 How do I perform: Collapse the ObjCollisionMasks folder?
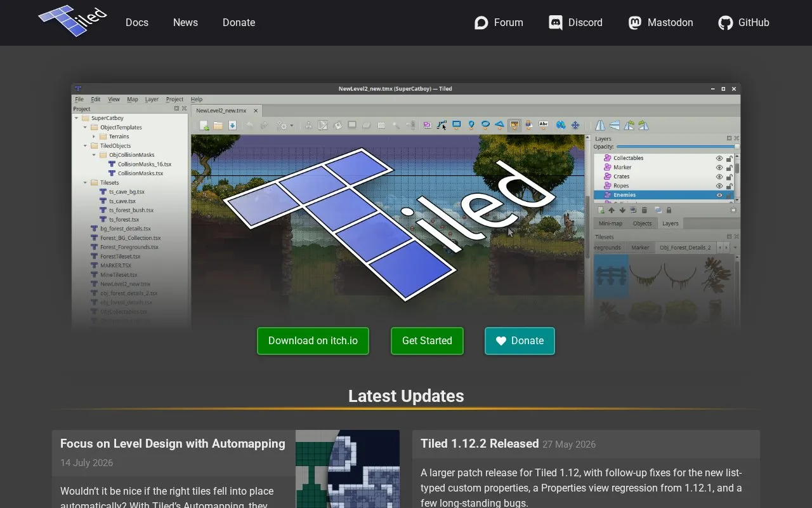[x=94, y=155]
